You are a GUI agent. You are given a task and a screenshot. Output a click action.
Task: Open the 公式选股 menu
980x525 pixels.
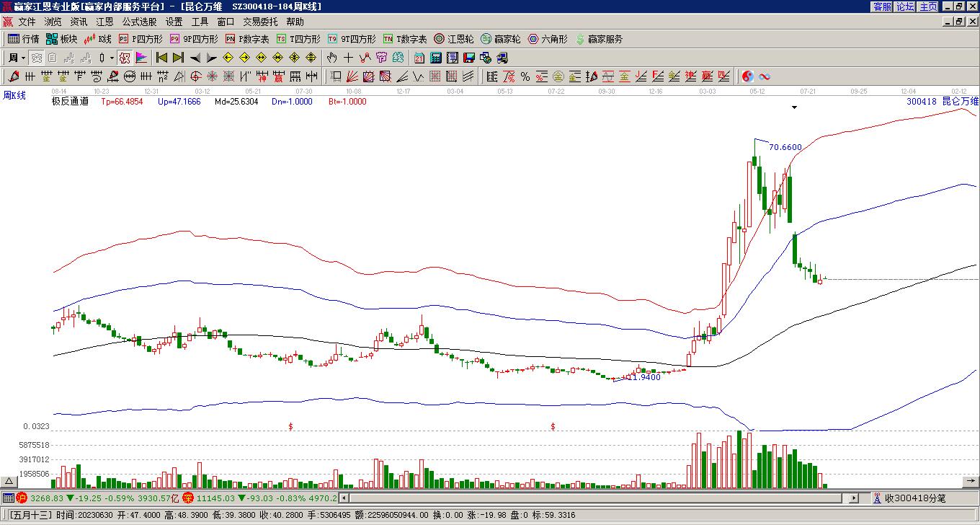click(x=139, y=22)
